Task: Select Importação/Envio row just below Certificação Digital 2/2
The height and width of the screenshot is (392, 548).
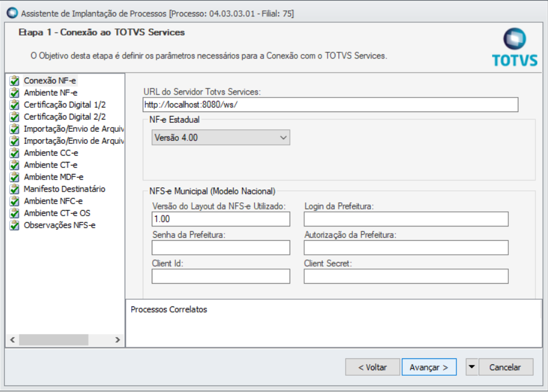Action: (x=73, y=129)
